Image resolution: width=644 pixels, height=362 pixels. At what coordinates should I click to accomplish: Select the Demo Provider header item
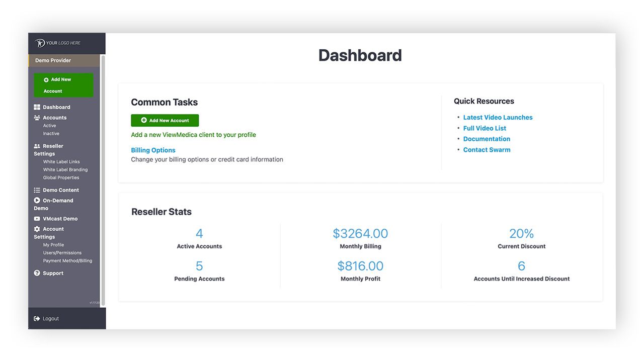click(x=53, y=60)
